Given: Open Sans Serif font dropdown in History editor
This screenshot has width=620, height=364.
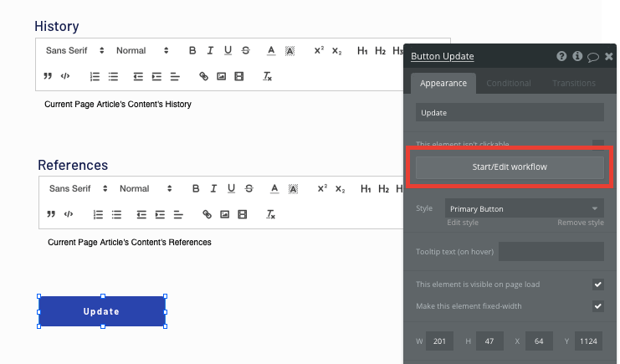Looking at the screenshot, I should click(x=75, y=51).
